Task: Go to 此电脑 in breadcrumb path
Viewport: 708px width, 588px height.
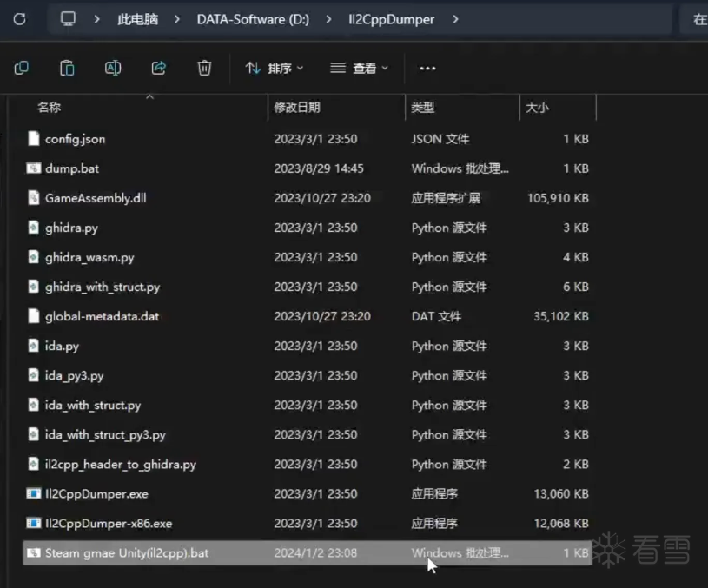Action: (x=138, y=19)
